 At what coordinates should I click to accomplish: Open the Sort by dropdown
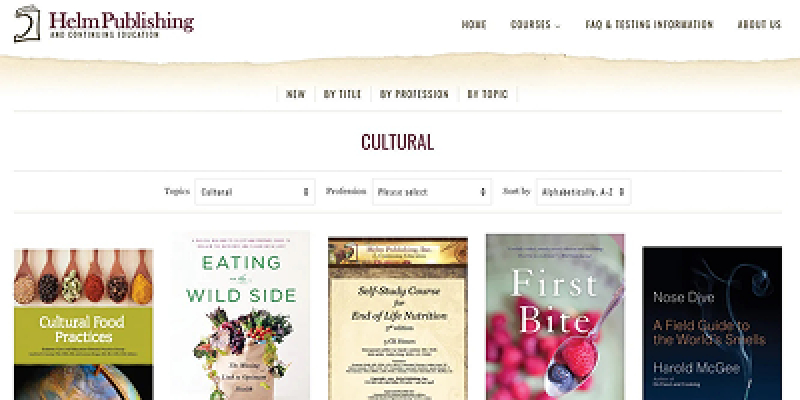tap(583, 192)
